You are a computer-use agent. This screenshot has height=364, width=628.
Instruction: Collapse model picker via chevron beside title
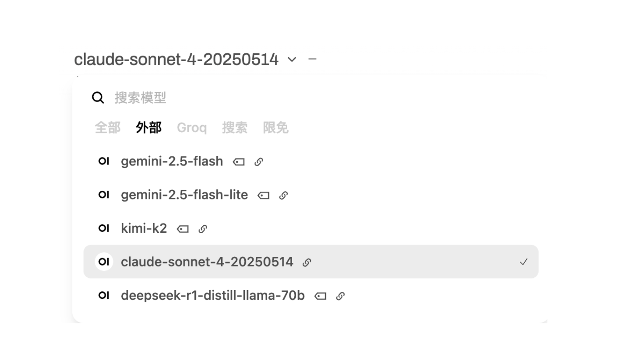292,59
